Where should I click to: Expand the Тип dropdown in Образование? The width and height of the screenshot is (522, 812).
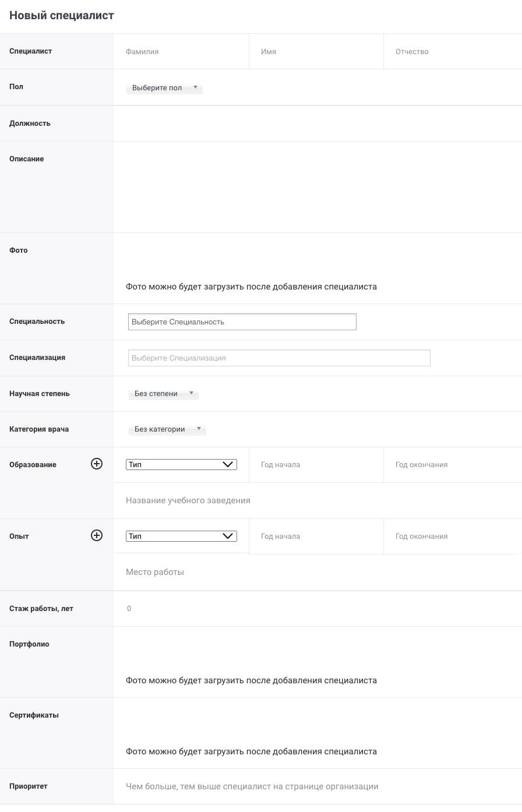pyautogui.click(x=181, y=465)
